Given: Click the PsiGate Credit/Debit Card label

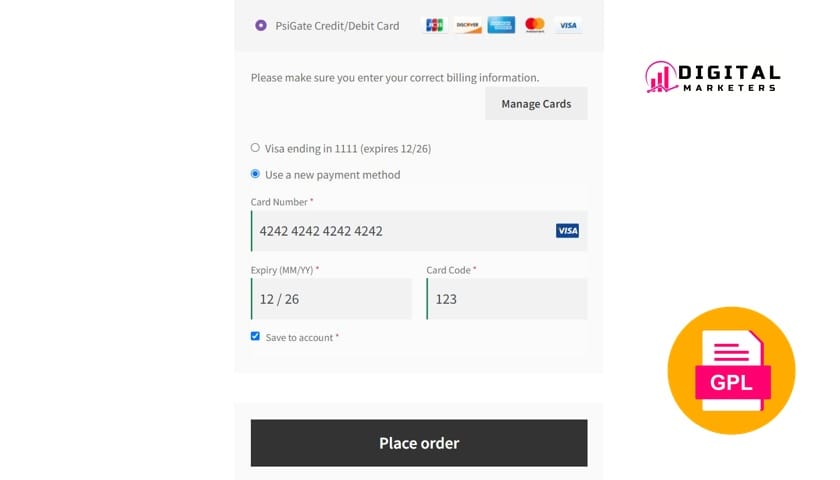Looking at the screenshot, I should [337, 26].
